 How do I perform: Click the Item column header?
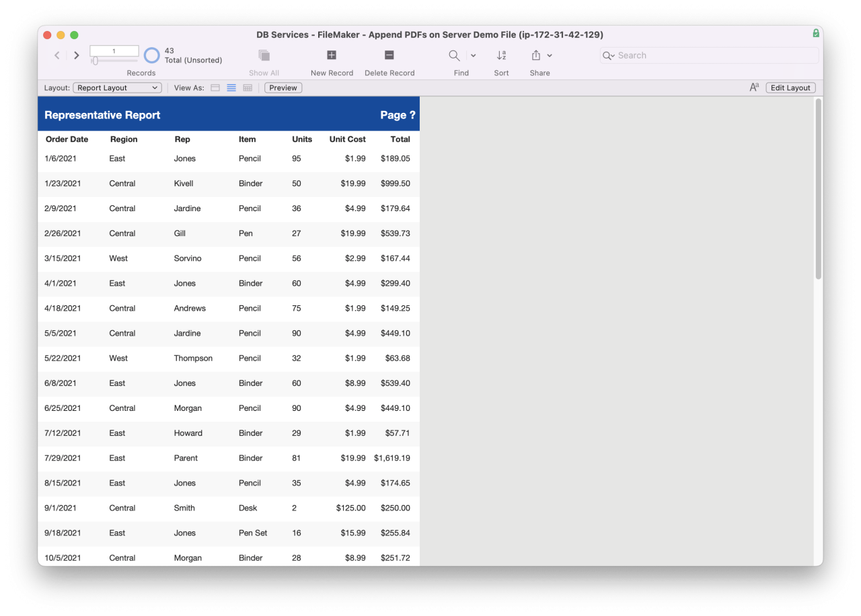248,139
